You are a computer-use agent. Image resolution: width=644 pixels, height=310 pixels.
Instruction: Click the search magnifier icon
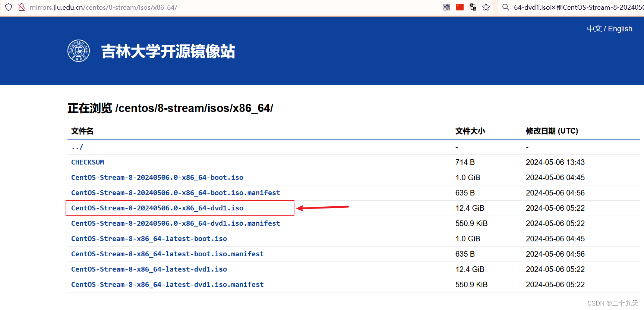[506, 7]
